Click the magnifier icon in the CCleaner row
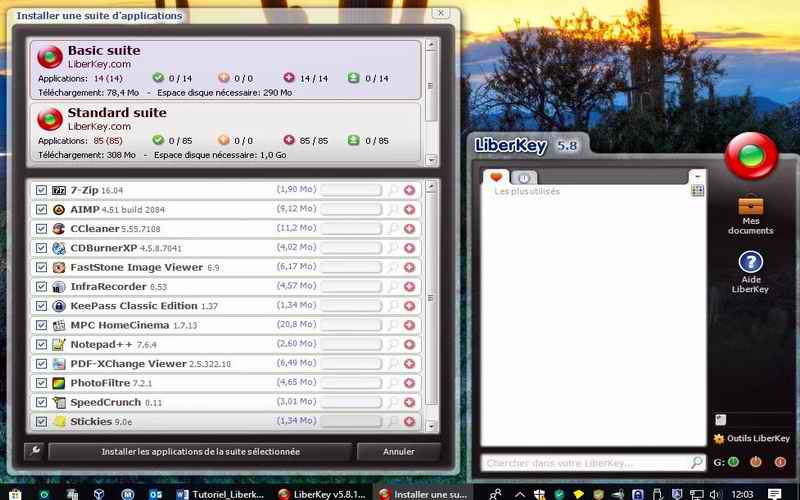Image resolution: width=800 pixels, height=500 pixels. coord(393,229)
